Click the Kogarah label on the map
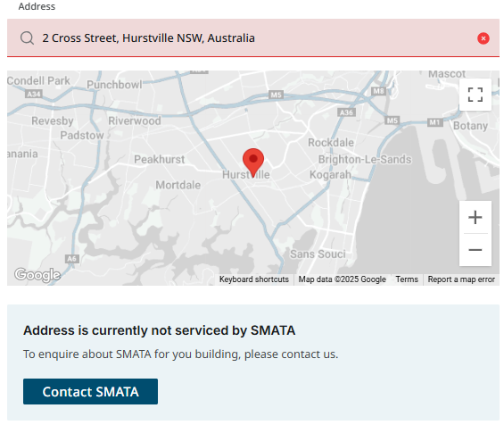 click(x=330, y=175)
